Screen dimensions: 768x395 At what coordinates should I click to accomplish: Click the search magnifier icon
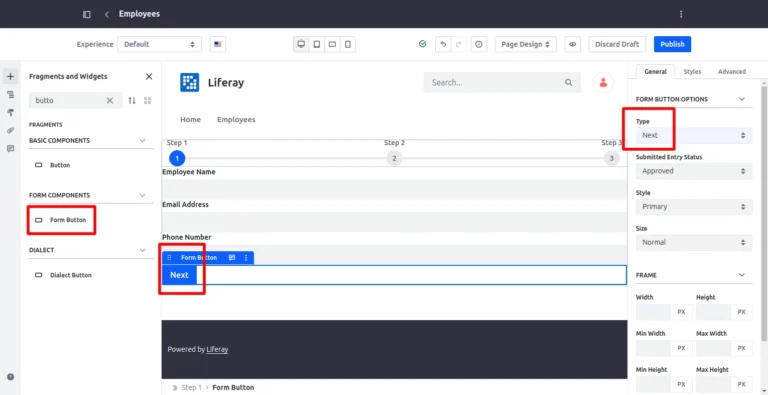click(568, 82)
